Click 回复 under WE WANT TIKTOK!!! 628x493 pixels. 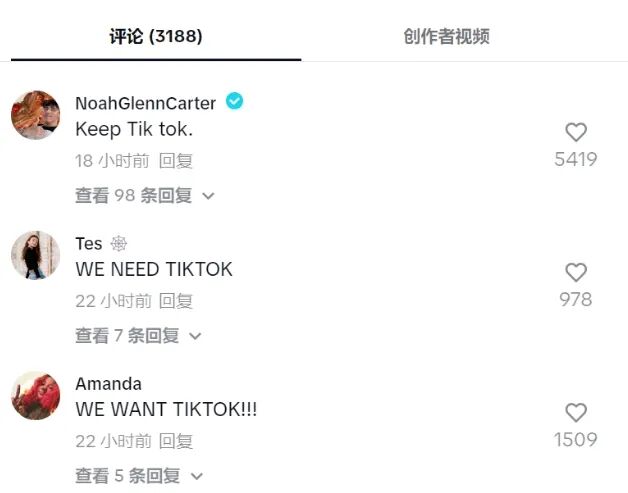point(176,441)
